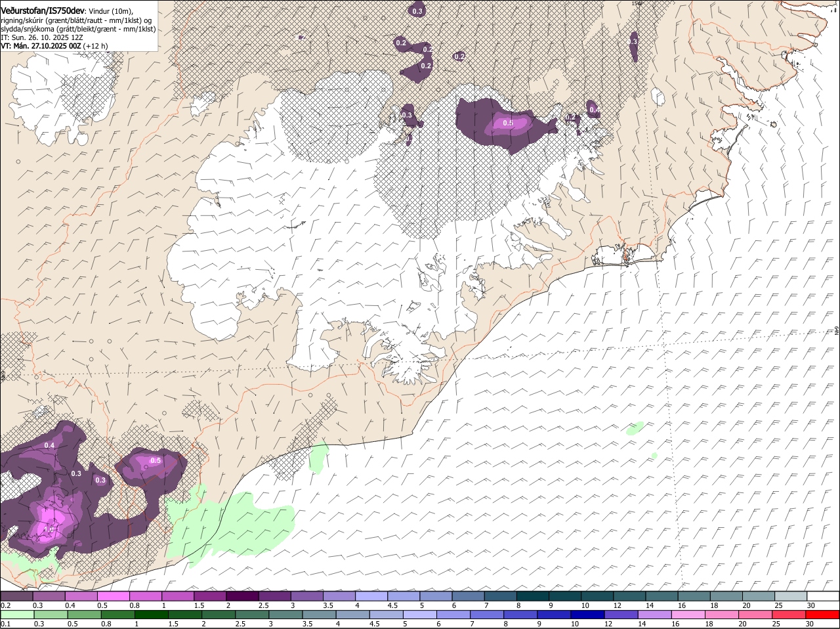Screen dimensions: 840x629
Task: Pick lower legend swatch between 2 and 2.5
Action: pos(219,615)
